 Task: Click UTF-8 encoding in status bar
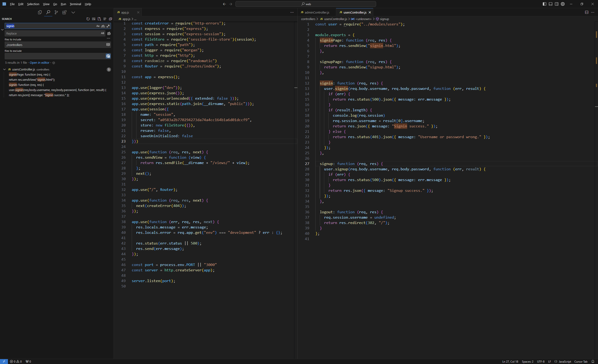[x=541, y=361]
